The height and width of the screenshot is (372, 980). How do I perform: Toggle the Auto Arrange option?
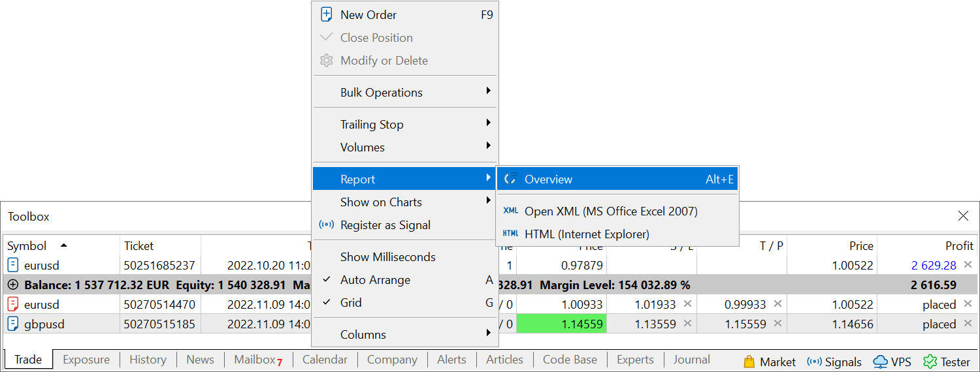[x=404, y=279]
